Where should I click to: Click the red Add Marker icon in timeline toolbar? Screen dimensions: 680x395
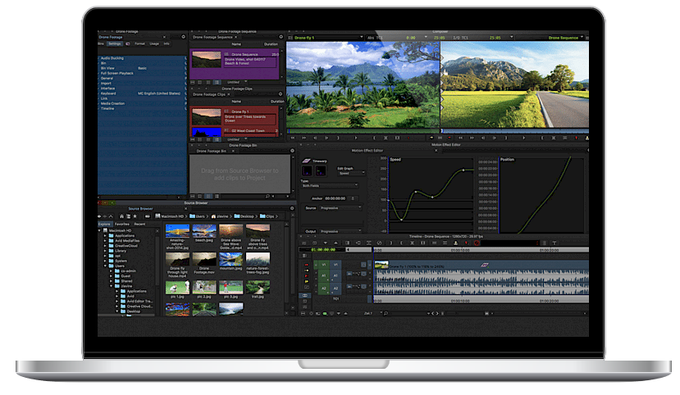tap(466, 243)
